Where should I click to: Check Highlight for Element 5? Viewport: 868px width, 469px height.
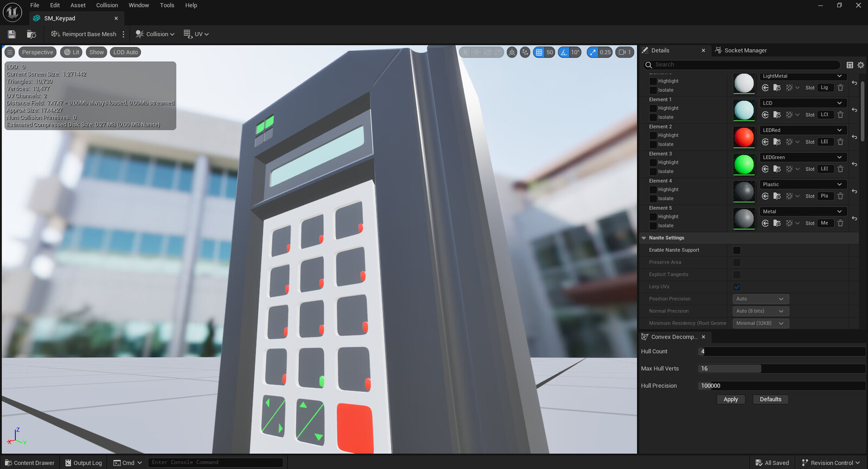pos(653,217)
